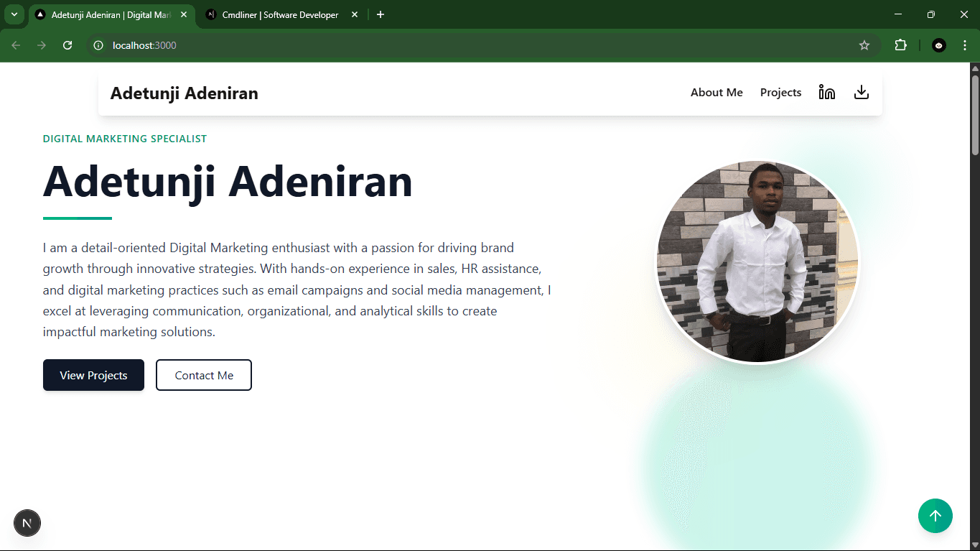Screen dimensions: 980x551
Task: Close the Cmdliner Software Developer tab
Action: tap(355, 14)
